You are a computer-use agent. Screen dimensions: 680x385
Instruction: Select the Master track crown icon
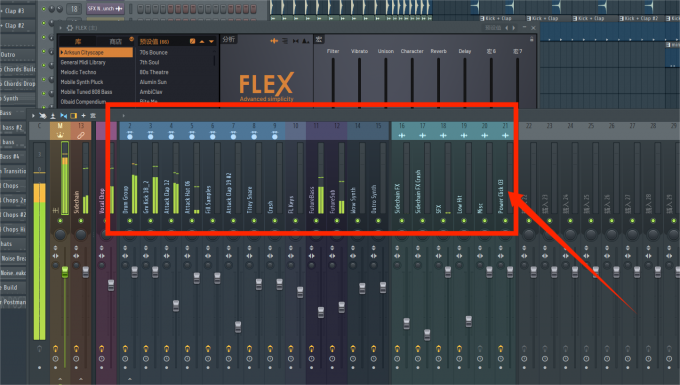[x=60, y=135]
